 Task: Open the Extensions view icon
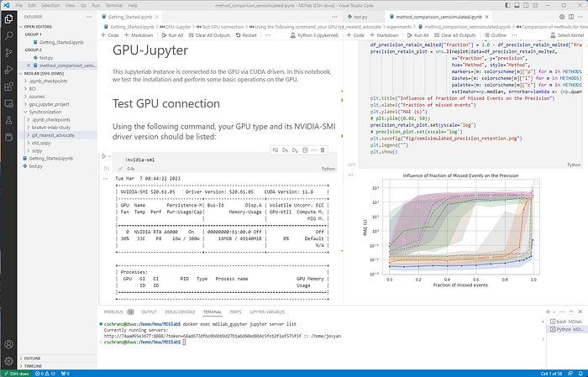[x=8, y=87]
